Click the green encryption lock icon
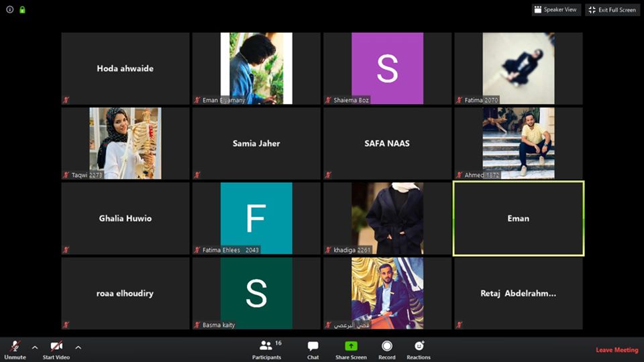The height and width of the screenshot is (362, 644). 22,10
